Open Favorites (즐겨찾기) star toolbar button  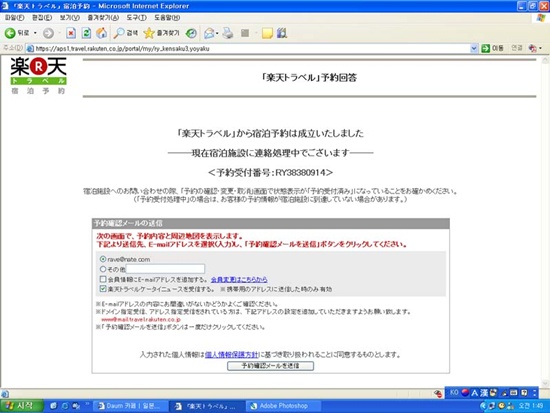[x=161, y=33]
